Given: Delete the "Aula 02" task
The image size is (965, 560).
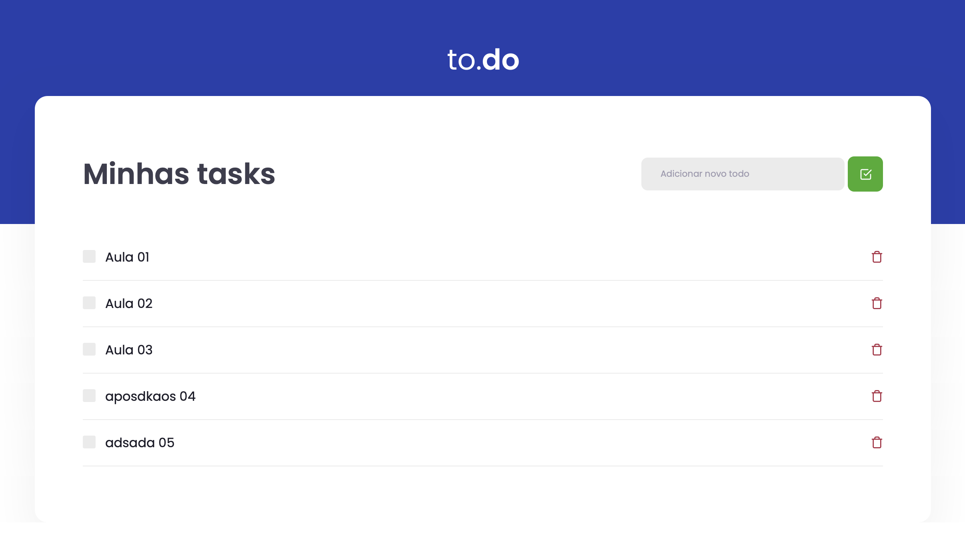Looking at the screenshot, I should point(877,303).
